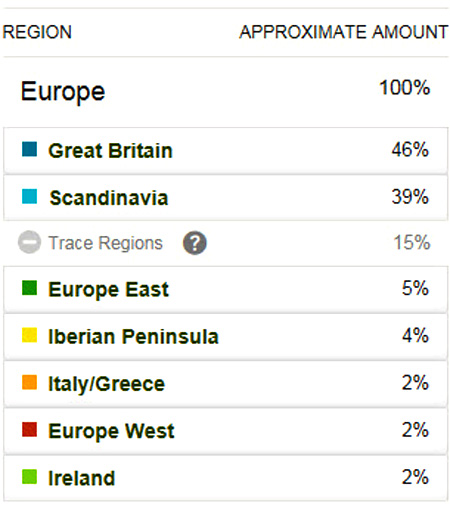Open the Trace Regions help question mark
The height and width of the screenshot is (512, 450).
[195, 243]
